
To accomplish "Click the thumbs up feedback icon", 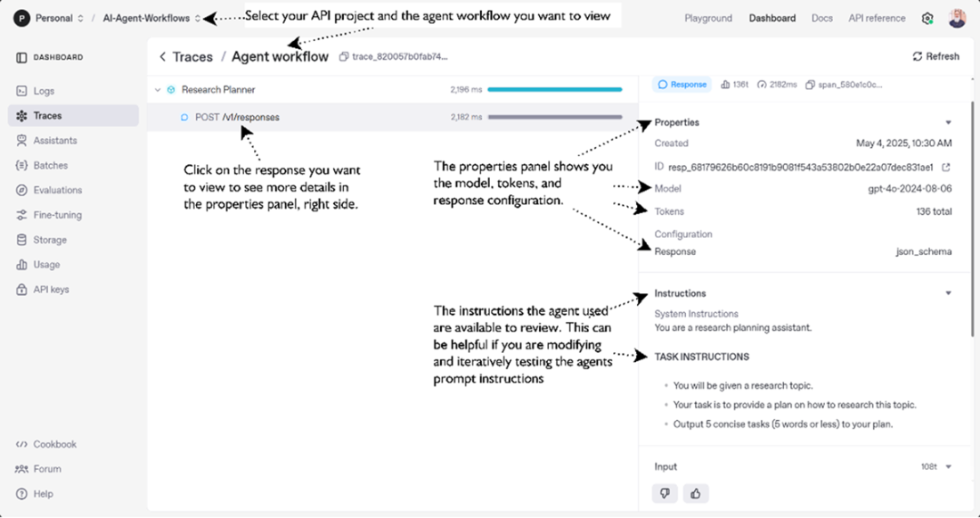I will 695,493.
